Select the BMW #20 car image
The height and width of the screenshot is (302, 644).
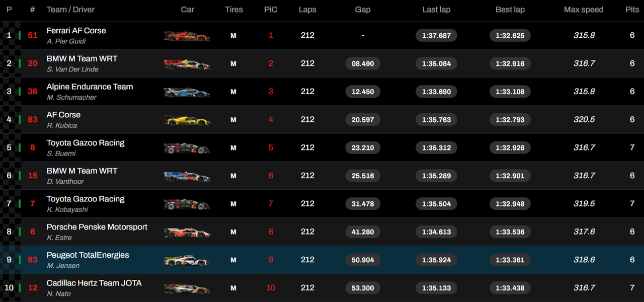187,64
